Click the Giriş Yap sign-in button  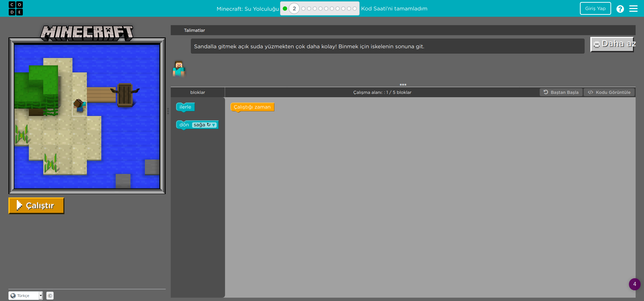(x=595, y=8)
